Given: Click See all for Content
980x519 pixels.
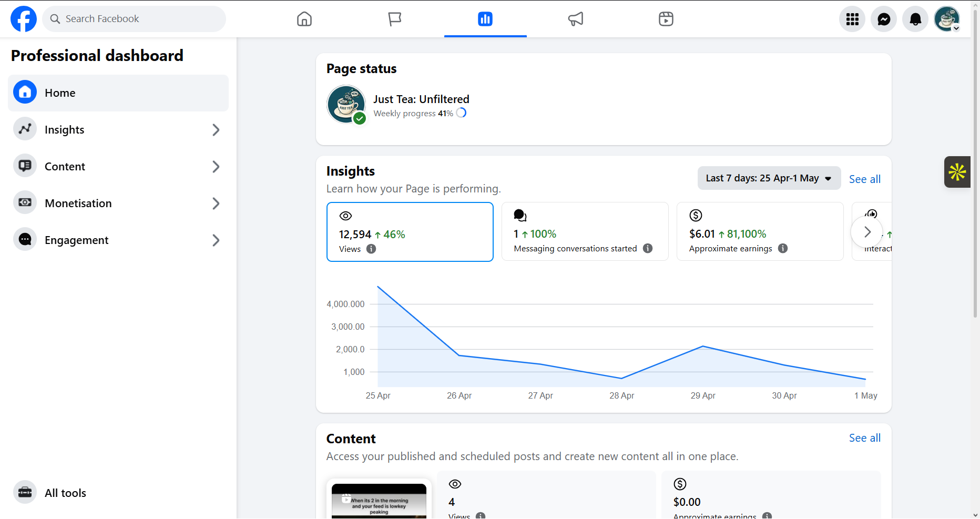Looking at the screenshot, I should (864, 437).
